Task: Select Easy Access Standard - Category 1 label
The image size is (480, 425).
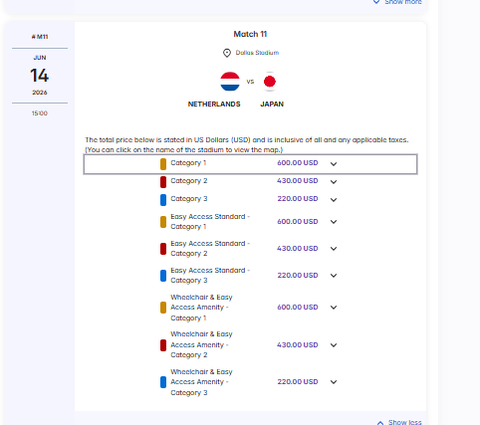Action: (x=210, y=222)
